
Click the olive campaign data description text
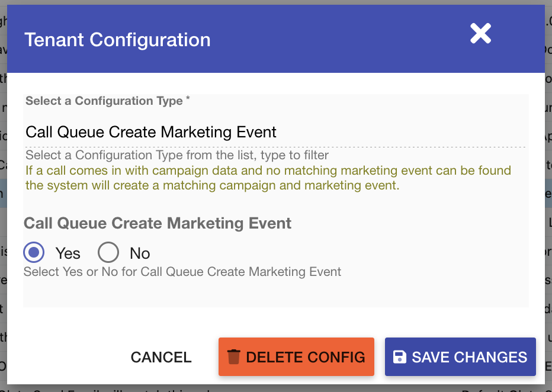tap(268, 178)
